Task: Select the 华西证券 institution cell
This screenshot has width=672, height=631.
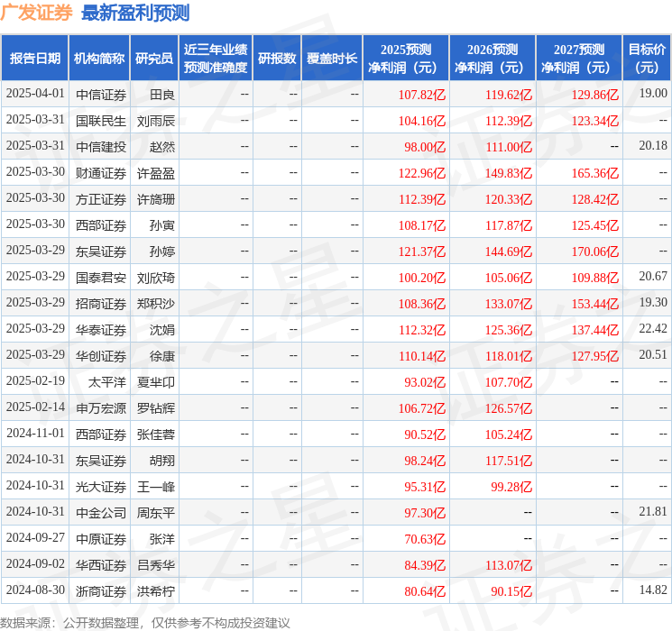Action: click(101, 565)
